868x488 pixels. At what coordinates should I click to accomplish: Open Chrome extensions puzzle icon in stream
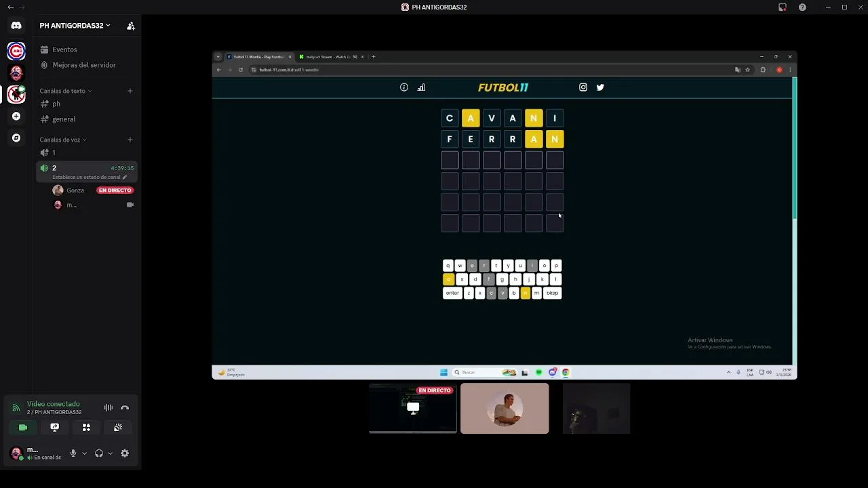(763, 70)
